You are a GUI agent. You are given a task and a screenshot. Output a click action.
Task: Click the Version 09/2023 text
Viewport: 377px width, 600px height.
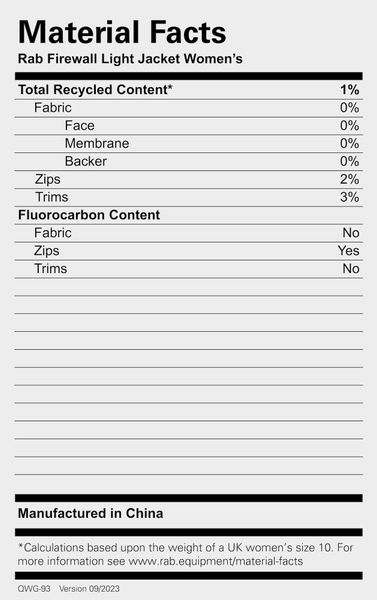coord(89,589)
